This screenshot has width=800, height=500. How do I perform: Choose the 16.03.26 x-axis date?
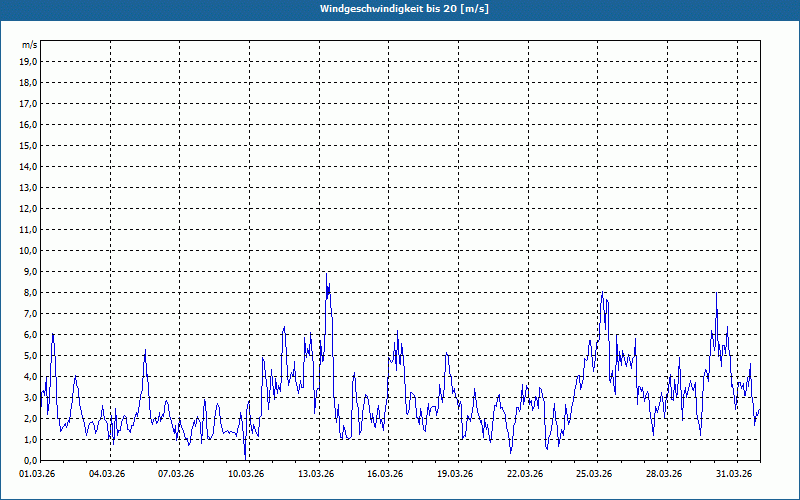click(x=385, y=474)
